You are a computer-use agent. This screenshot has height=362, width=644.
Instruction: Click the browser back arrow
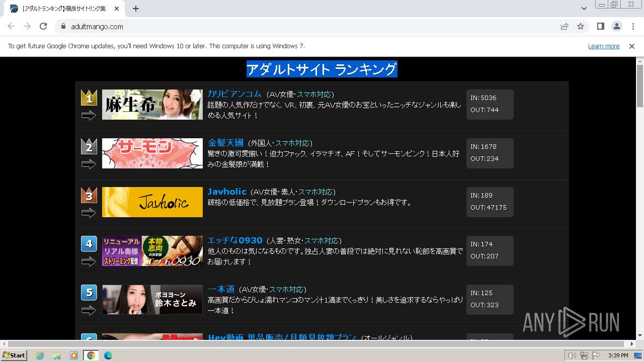(11, 26)
